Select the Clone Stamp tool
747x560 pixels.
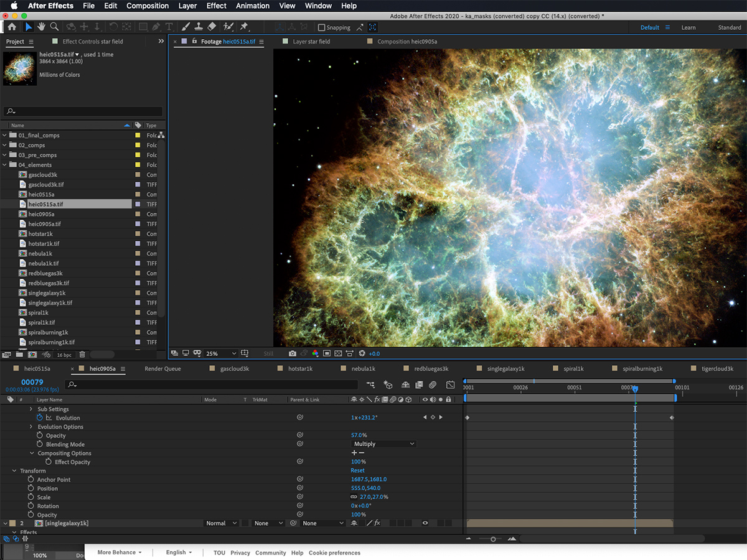(x=198, y=27)
